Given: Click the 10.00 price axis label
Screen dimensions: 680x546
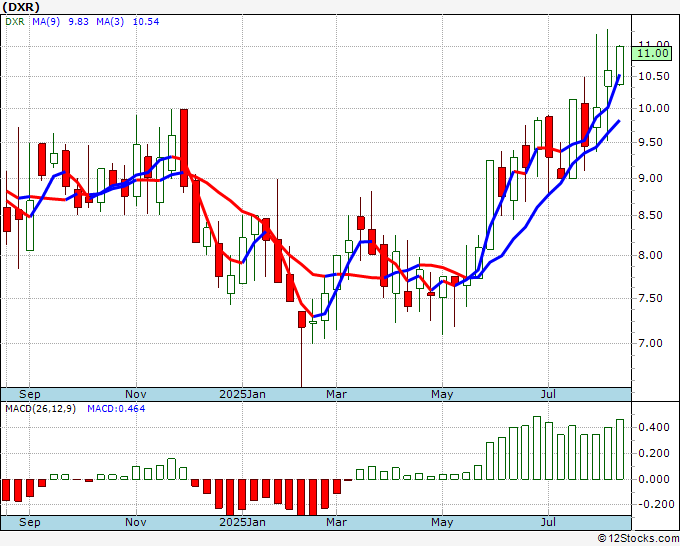Looking at the screenshot, I should pyautogui.click(x=654, y=108).
